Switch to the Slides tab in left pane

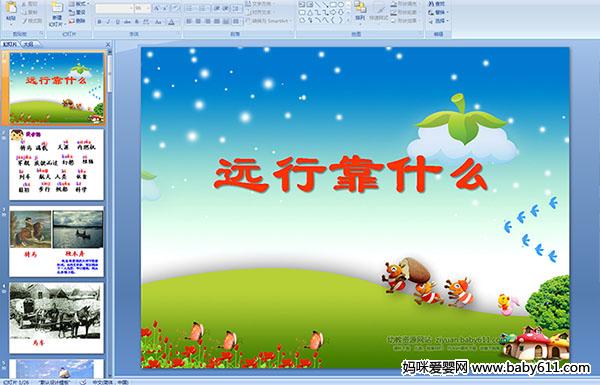tap(10, 44)
